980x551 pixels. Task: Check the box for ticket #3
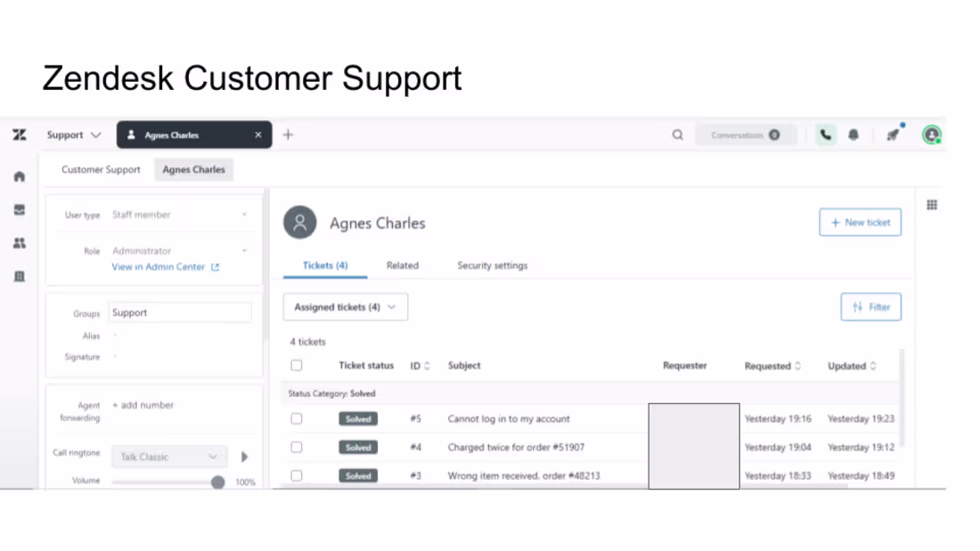point(297,476)
